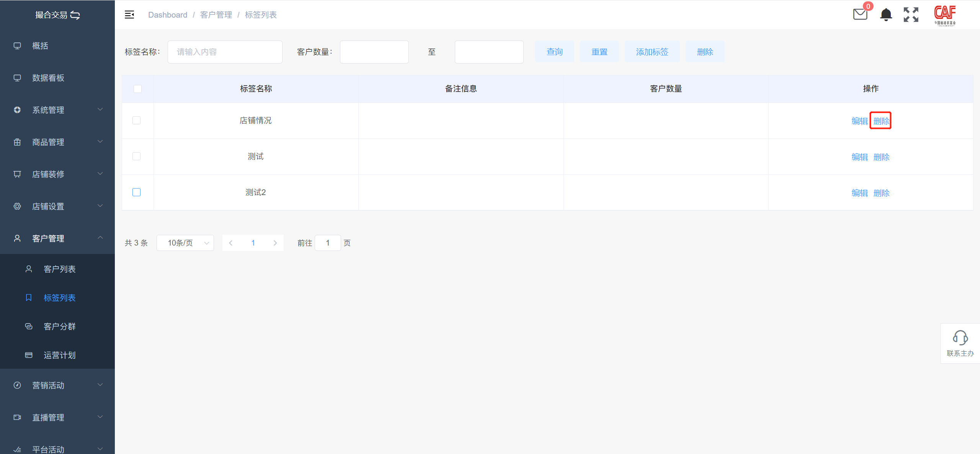Click the CAF logo avatar

tap(945, 15)
